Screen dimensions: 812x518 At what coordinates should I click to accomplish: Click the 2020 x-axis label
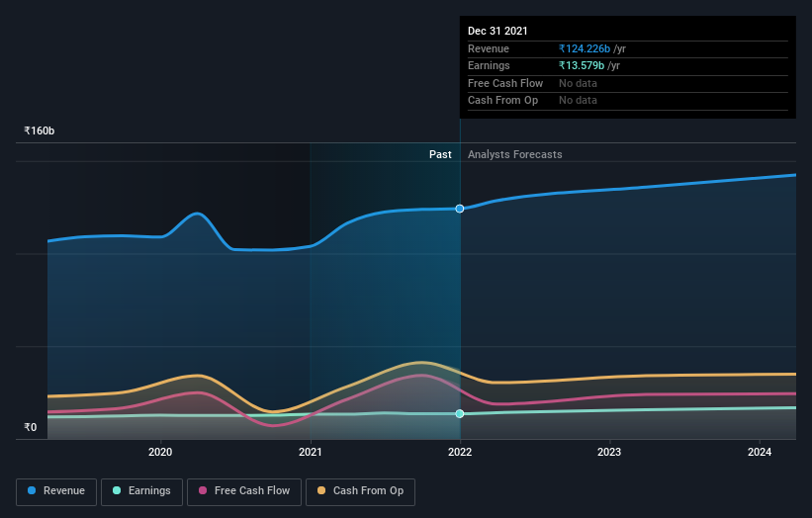point(160,452)
